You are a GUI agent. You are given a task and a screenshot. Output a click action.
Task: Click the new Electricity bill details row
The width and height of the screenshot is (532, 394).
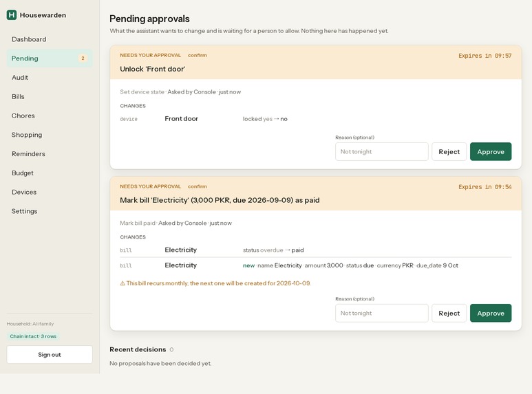pos(315,265)
